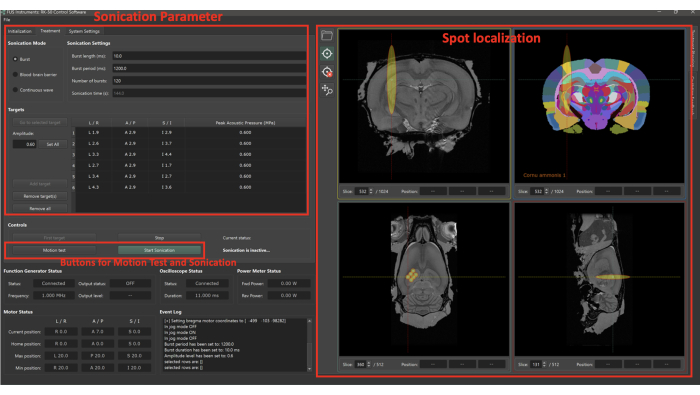
Task: Click the targets table A / P column header
Action: click(130, 123)
